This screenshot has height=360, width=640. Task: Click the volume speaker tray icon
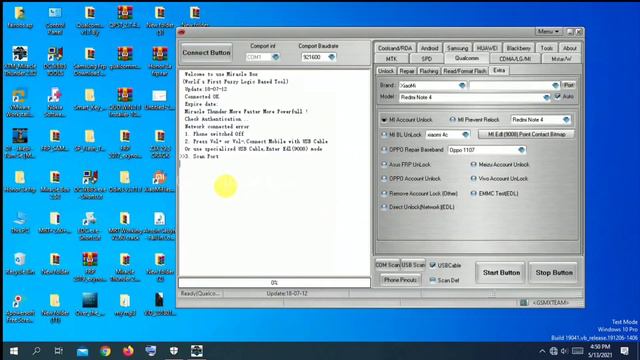click(564, 351)
